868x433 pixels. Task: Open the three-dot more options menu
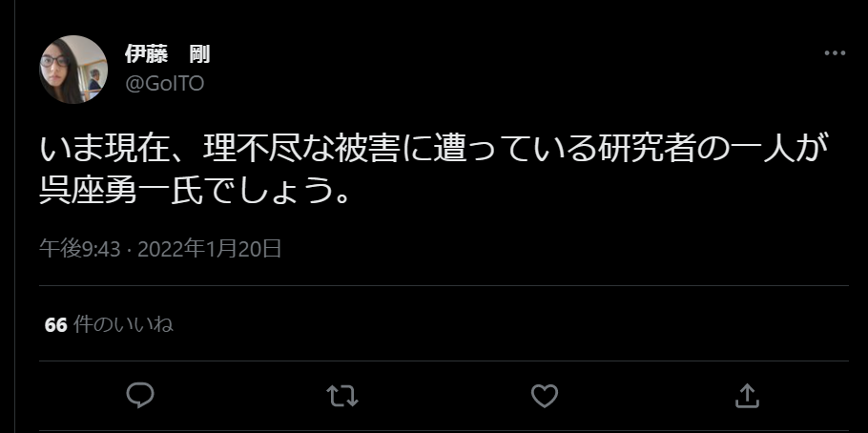(835, 53)
